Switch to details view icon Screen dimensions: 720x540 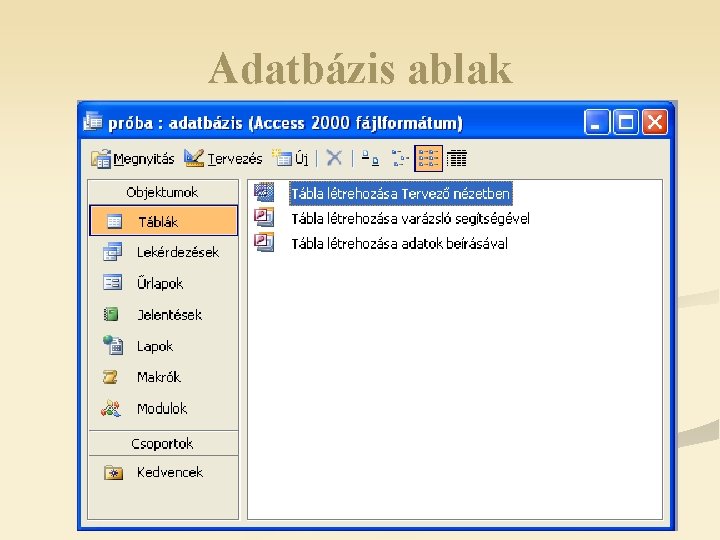pyautogui.click(x=456, y=158)
